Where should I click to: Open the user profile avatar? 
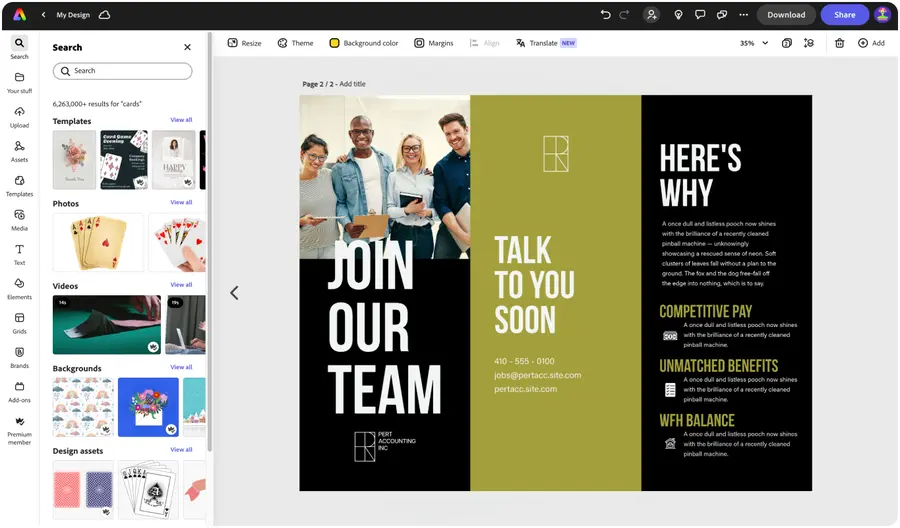coord(882,15)
